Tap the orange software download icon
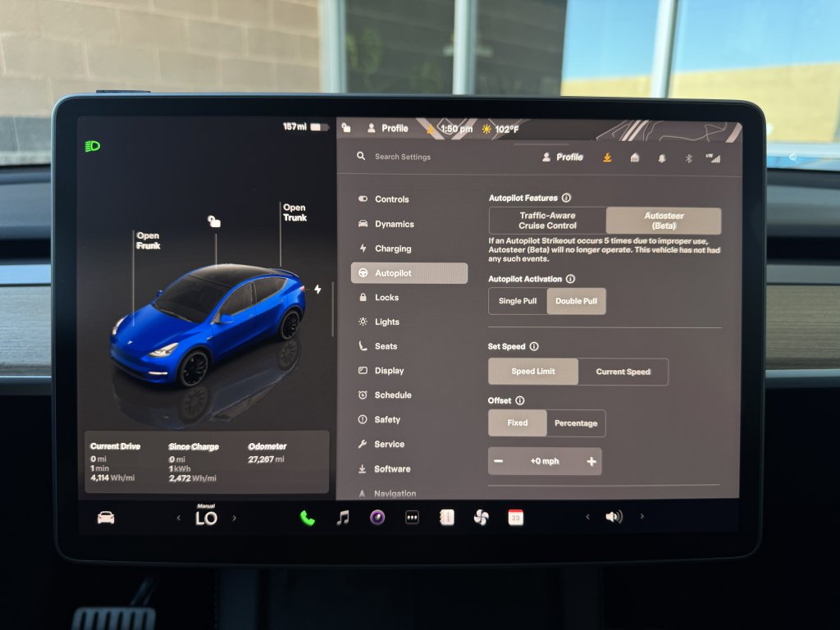The width and height of the screenshot is (840, 630). (607, 157)
